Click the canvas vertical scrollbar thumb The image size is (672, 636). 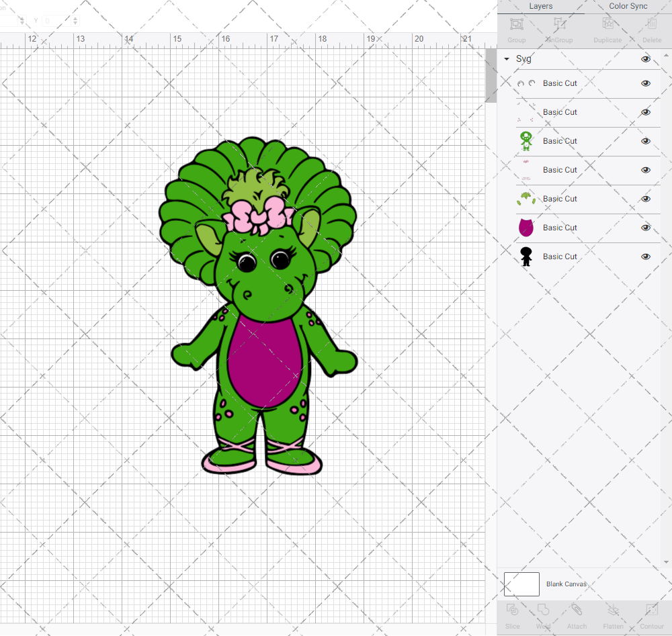pos(491,75)
